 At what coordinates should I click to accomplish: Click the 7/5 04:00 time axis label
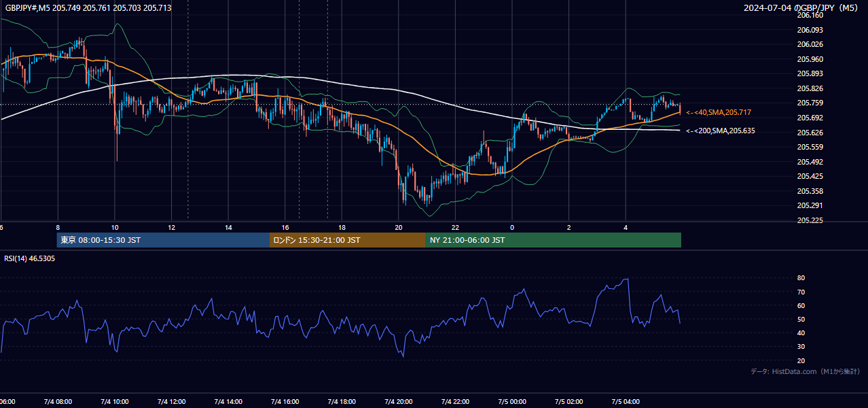point(626,402)
